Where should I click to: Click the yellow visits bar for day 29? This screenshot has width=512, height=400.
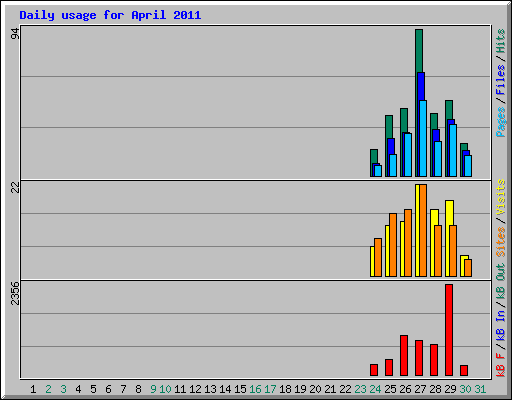(x=449, y=213)
